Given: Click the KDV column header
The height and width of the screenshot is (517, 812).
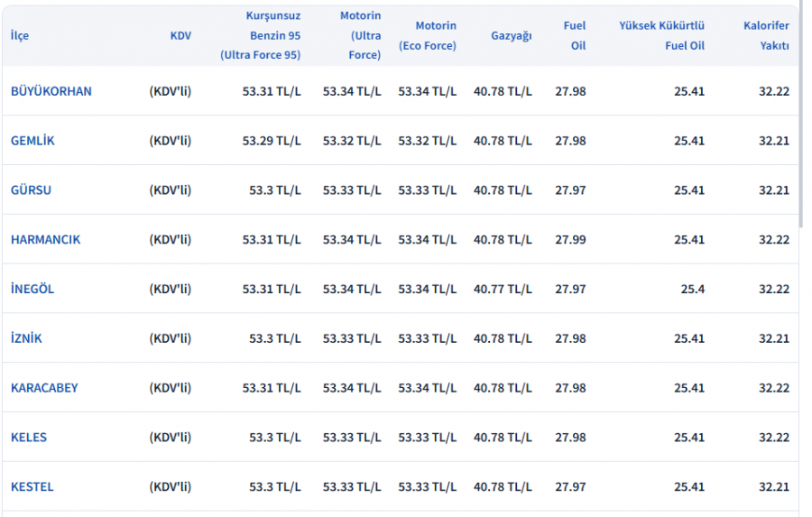Looking at the screenshot, I should [x=180, y=36].
